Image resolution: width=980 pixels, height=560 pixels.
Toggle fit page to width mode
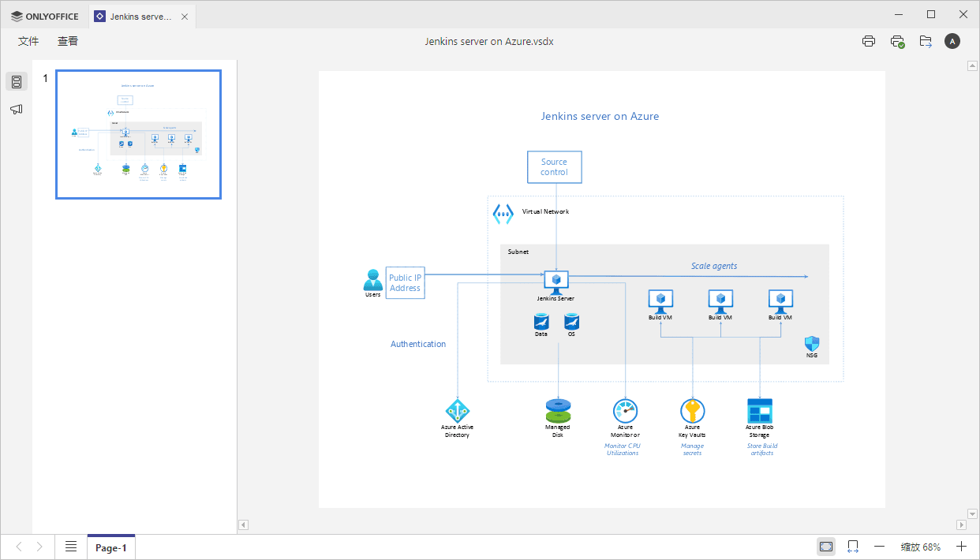(852, 546)
